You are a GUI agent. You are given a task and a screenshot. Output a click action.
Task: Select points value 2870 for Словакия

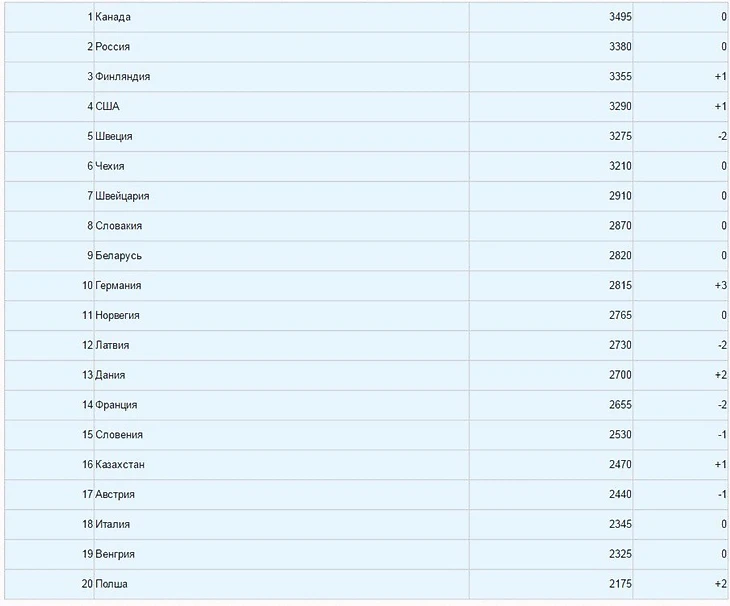click(x=620, y=226)
